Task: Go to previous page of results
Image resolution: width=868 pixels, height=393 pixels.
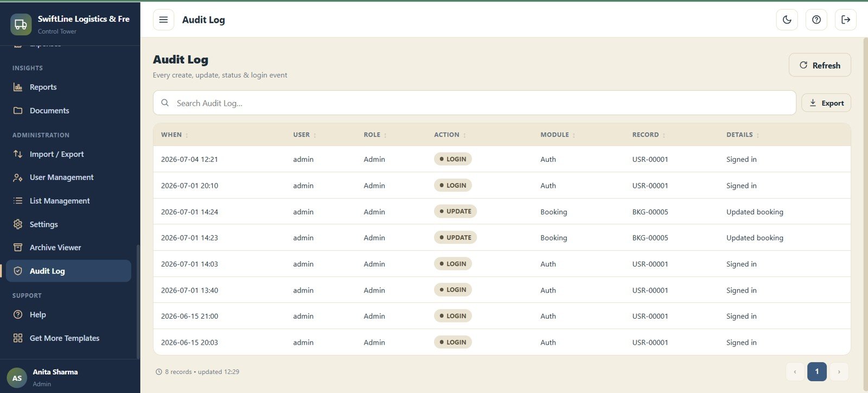Action: pyautogui.click(x=795, y=372)
